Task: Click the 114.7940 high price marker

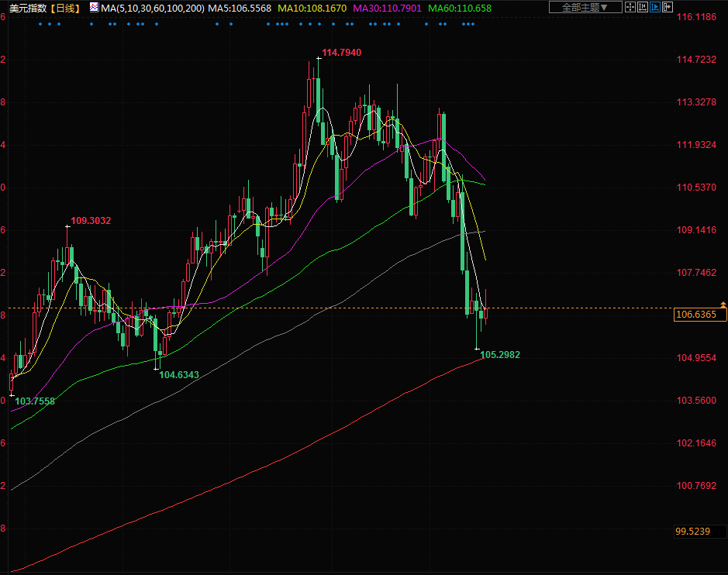Action: 341,53
